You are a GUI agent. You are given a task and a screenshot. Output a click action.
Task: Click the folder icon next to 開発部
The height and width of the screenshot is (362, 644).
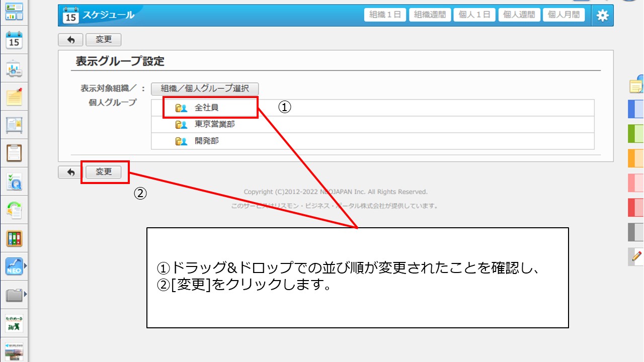point(181,141)
